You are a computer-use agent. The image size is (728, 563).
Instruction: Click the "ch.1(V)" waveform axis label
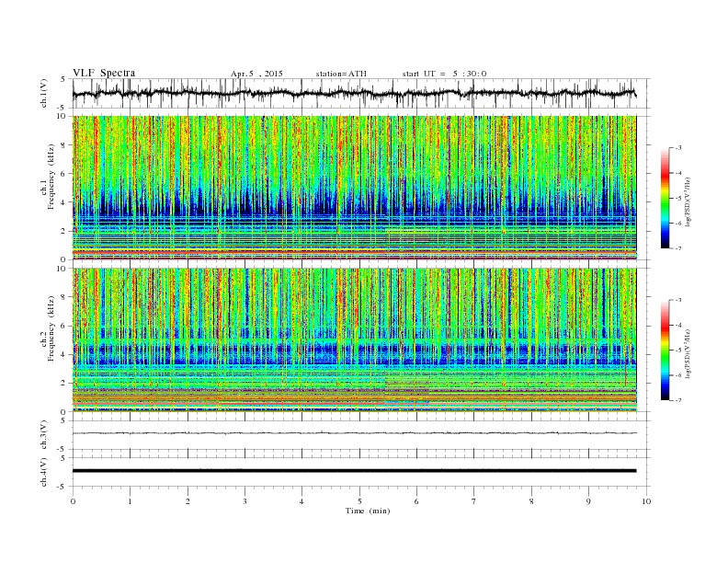pyautogui.click(x=43, y=93)
